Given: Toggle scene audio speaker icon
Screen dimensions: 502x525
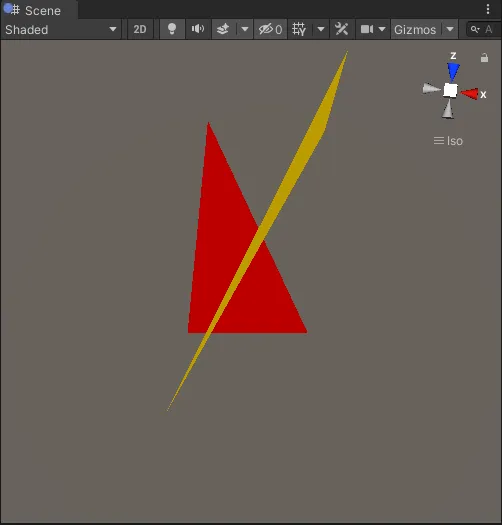Looking at the screenshot, I should [198, 29].
